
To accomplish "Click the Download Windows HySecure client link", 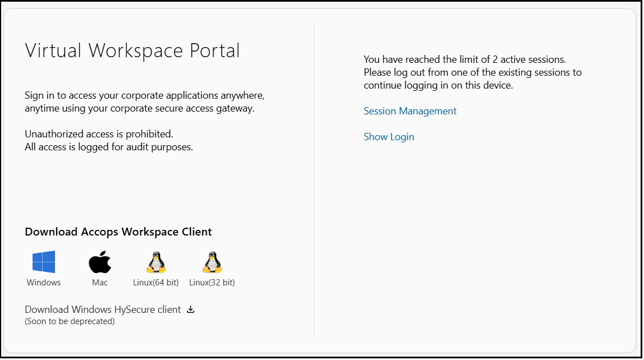I will (103, 310).
